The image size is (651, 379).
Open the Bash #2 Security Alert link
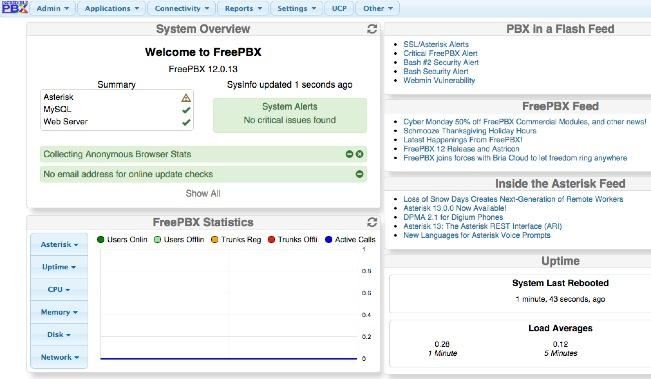click(x=441, y=62)
